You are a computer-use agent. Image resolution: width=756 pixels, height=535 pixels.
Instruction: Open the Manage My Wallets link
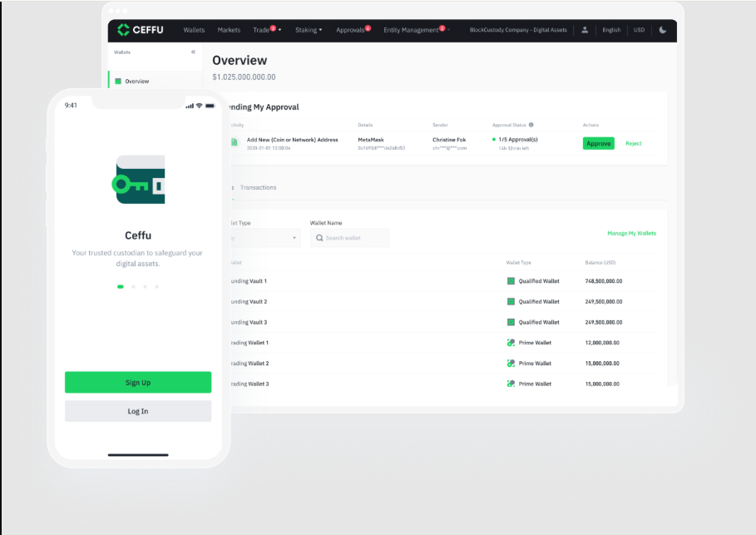(x=631, y=234)
